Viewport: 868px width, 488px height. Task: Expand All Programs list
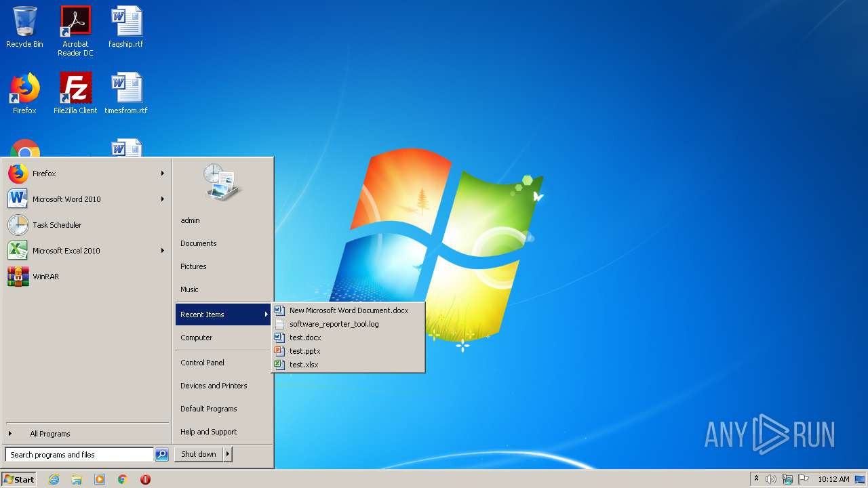tap(86, 434)
